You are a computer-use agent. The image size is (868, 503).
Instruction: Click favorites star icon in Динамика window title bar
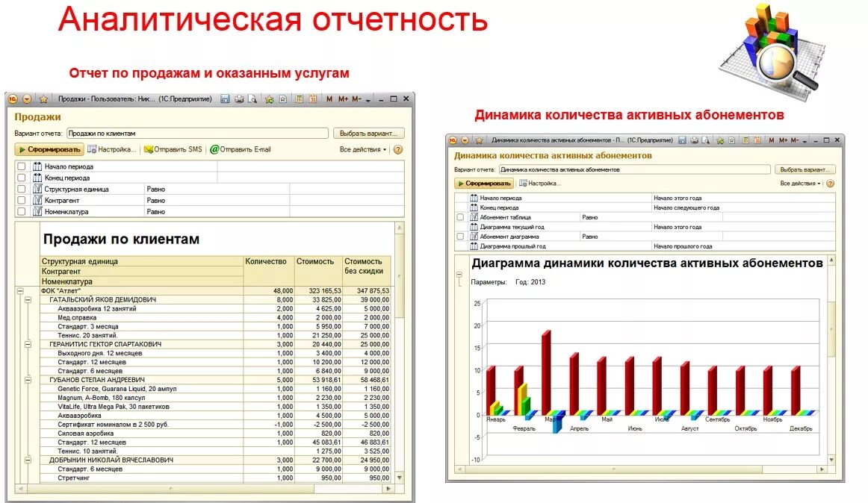tap(720, 140)
